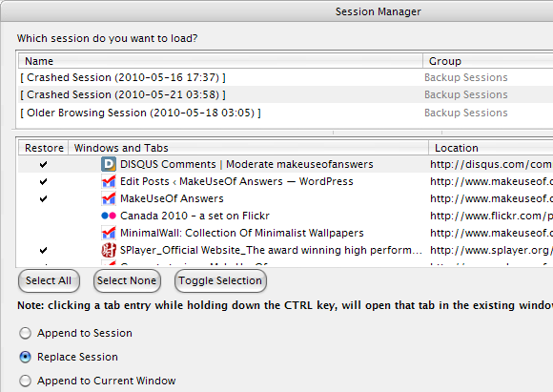This screenshot has width=553, height=392.
Task: Select Append to Session radio button
Action: 26,333
